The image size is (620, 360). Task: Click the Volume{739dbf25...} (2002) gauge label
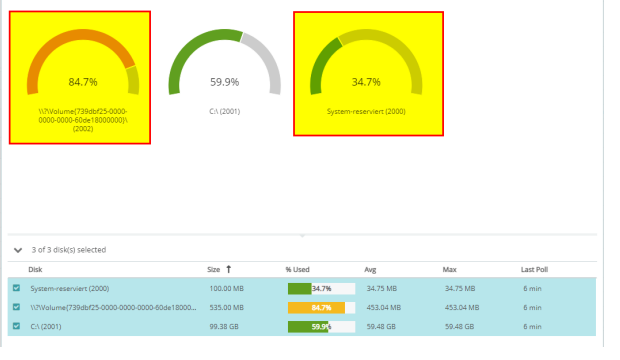[83, 120]
